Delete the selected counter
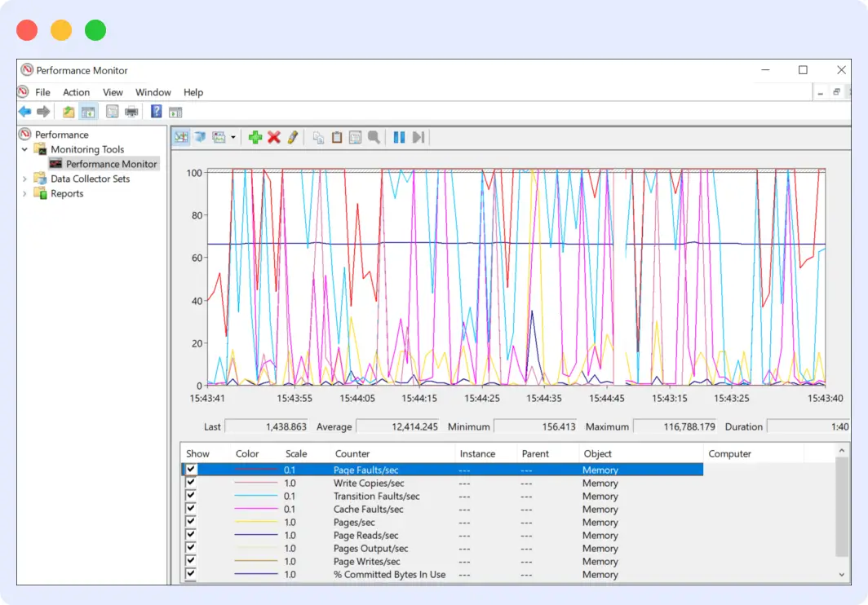 click(274, 137)
